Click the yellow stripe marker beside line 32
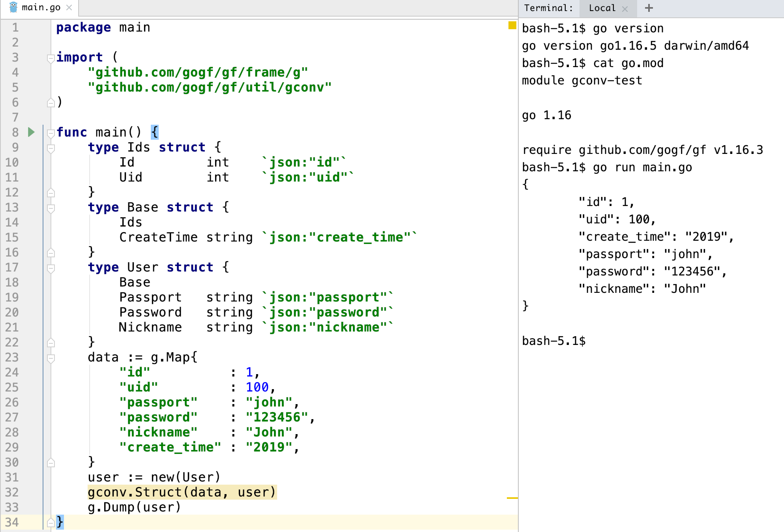The height and width of the screenshot is (532, 784). tap(513, 498)
